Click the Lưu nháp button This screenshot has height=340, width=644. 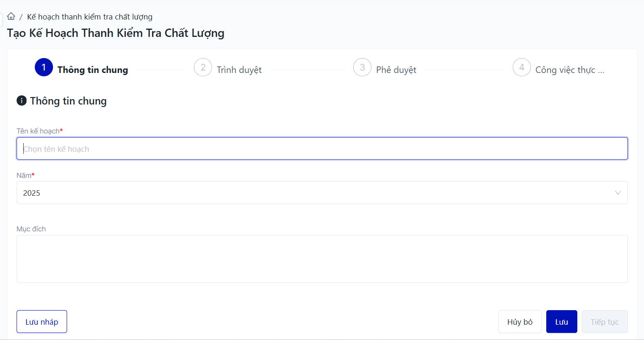click(42, 322)
